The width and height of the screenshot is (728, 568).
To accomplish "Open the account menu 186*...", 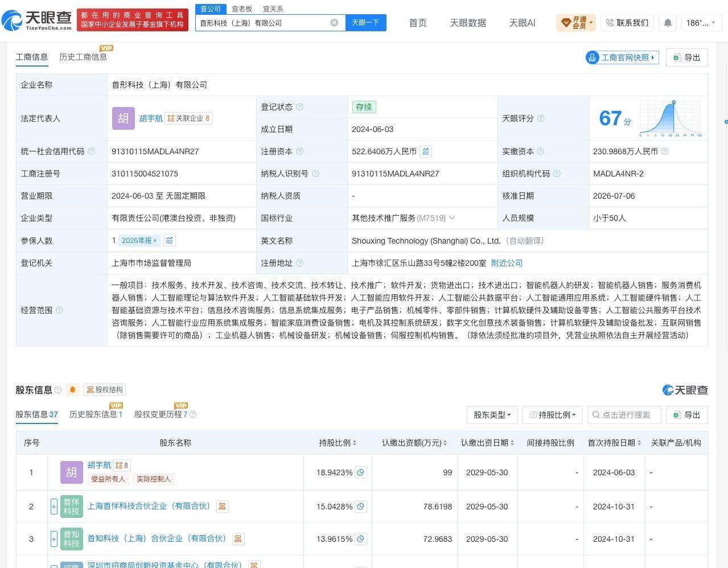I will click(x=701, y=23).
